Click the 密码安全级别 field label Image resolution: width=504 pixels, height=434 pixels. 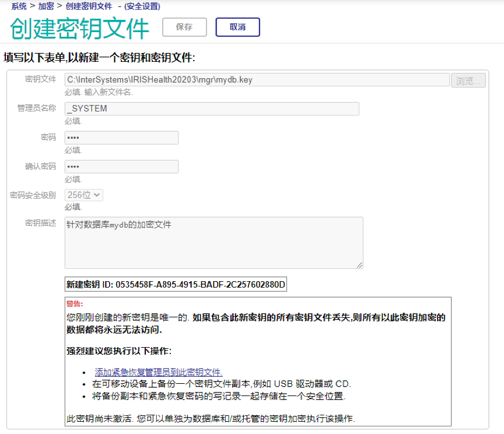(x=33, y=195)
